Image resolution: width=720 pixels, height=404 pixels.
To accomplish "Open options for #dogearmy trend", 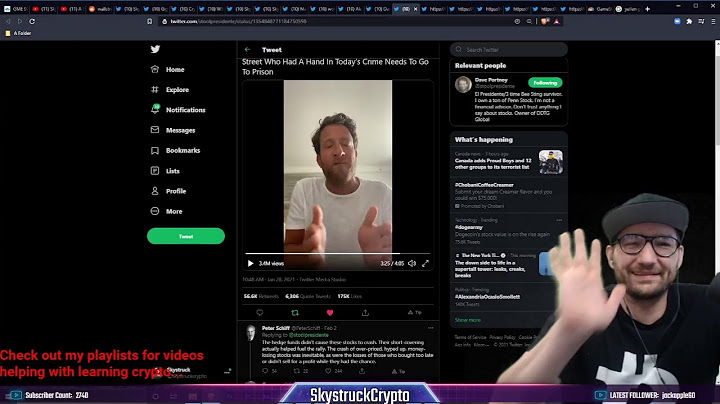I will tap(559, 220).
